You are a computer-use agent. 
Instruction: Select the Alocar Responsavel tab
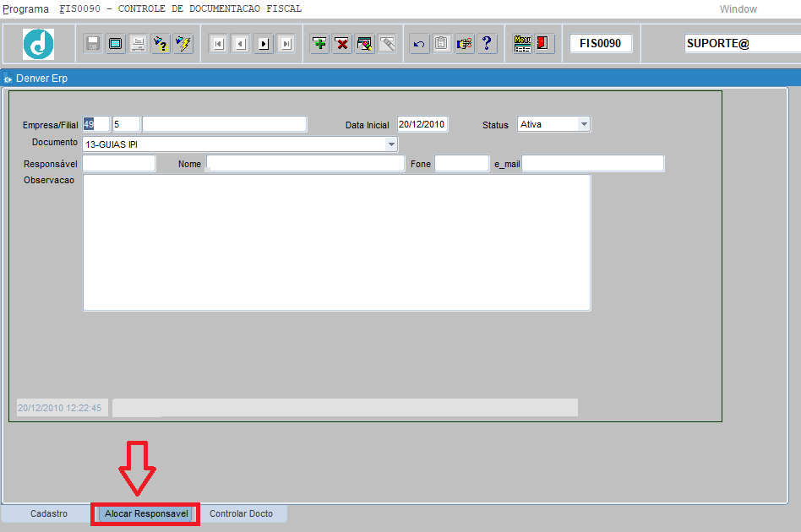coord(146,513)
